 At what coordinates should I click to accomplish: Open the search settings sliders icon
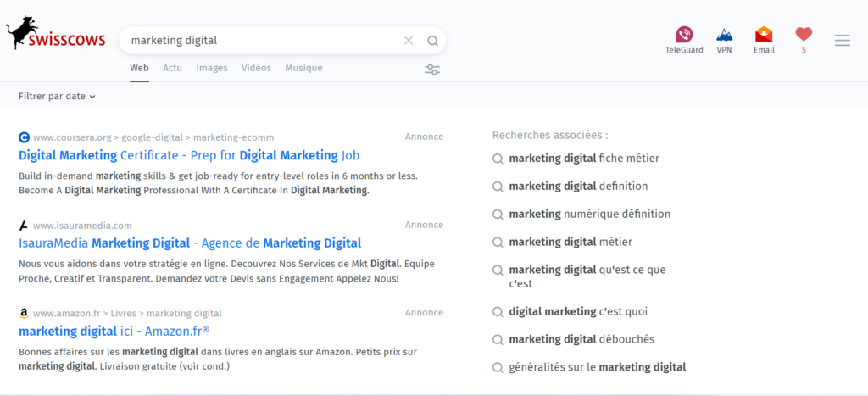click(432, 70)
